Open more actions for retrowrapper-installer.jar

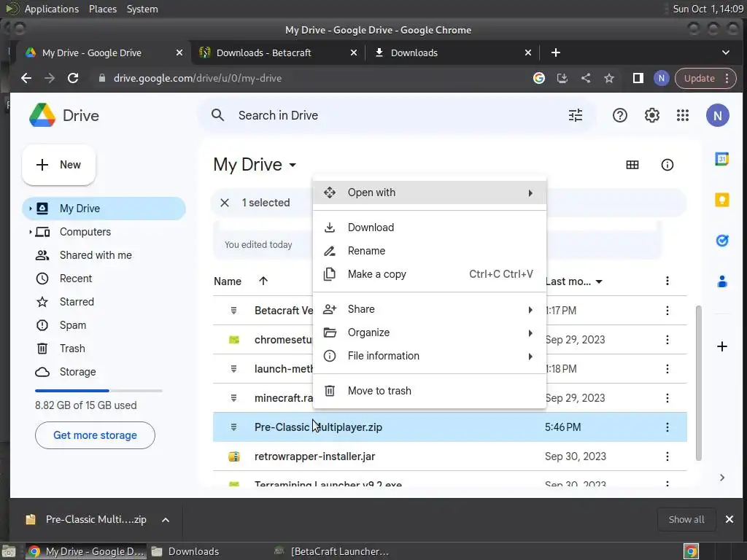point(667,456)
